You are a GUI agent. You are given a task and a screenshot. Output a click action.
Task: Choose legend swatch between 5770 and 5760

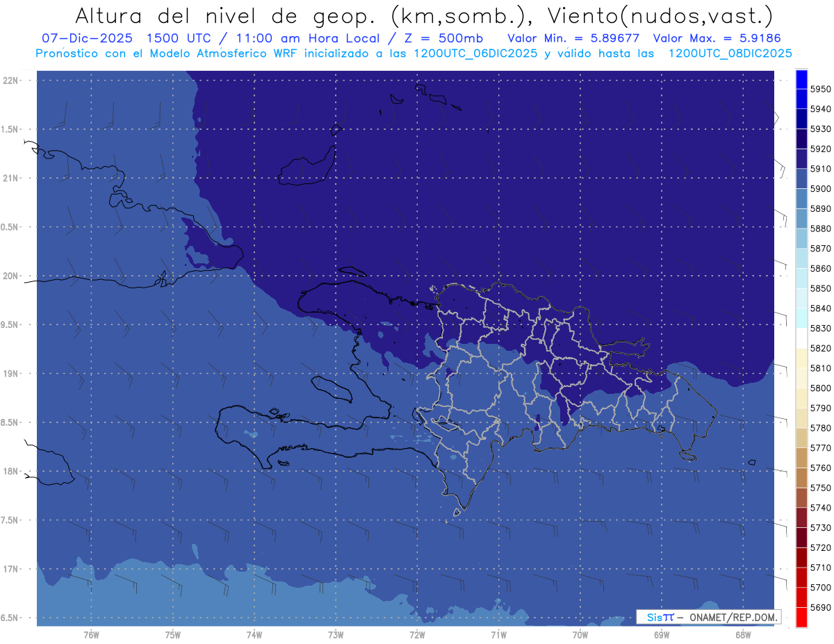(x=801, y=458)
